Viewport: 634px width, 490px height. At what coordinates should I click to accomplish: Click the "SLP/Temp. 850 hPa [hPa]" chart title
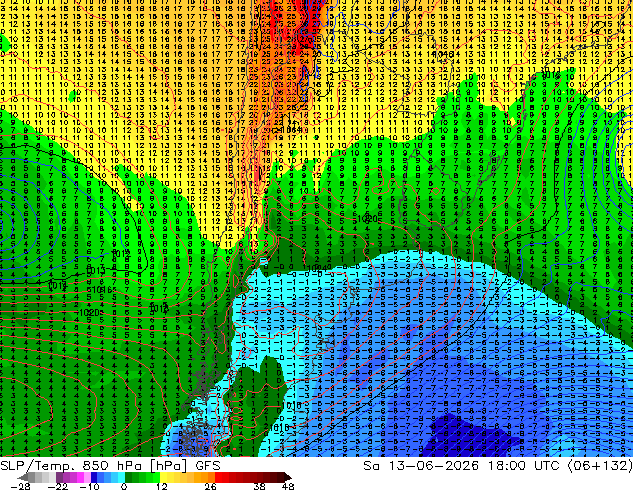point(94,466)
